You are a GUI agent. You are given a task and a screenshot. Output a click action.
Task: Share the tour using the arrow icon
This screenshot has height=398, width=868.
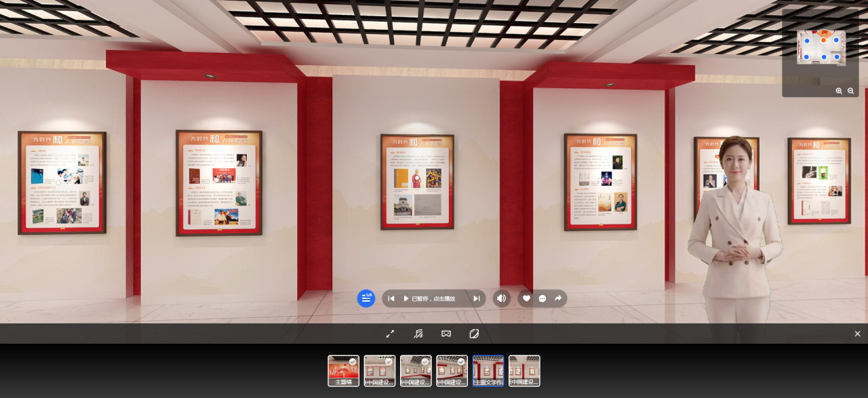558,298
